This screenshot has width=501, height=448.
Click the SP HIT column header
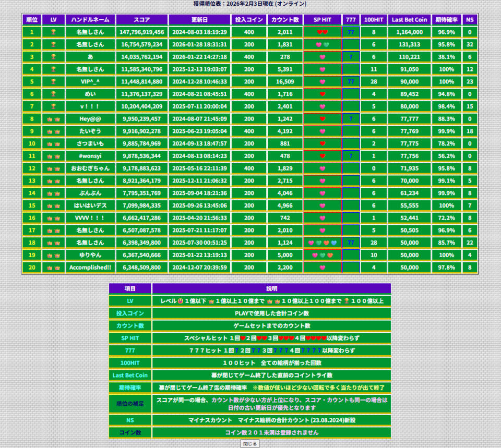(x=322, y=20)
